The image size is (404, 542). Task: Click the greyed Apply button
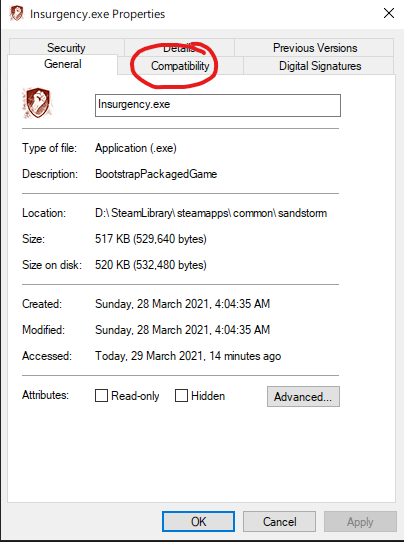tap(360, 522)
